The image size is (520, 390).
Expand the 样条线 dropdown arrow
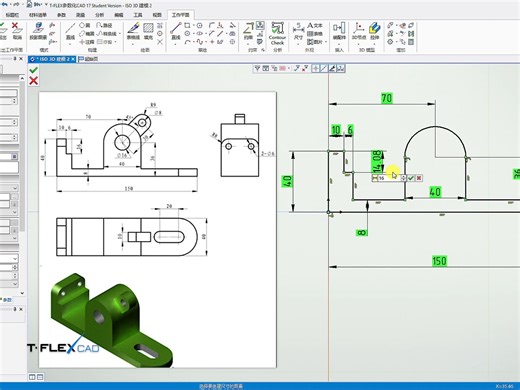tap(120, 34)
